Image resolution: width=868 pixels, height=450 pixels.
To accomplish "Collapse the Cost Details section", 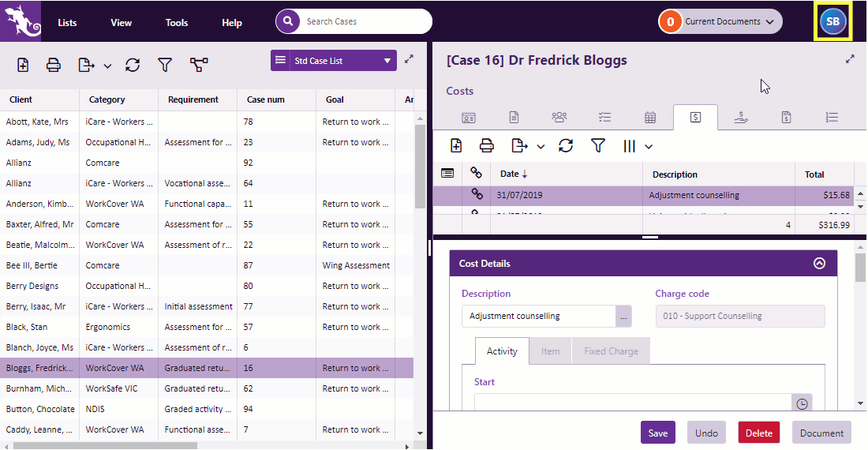I will click(819, 264).
